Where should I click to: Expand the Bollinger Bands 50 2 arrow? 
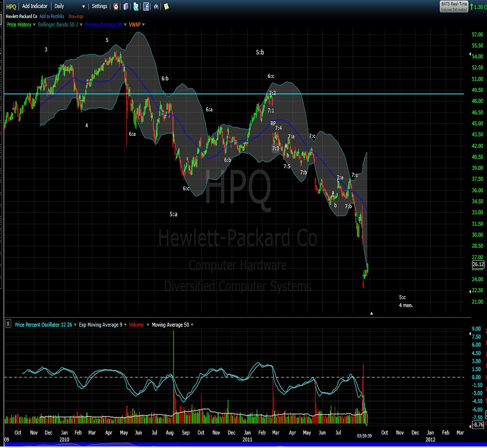click(x=81, y=25)
